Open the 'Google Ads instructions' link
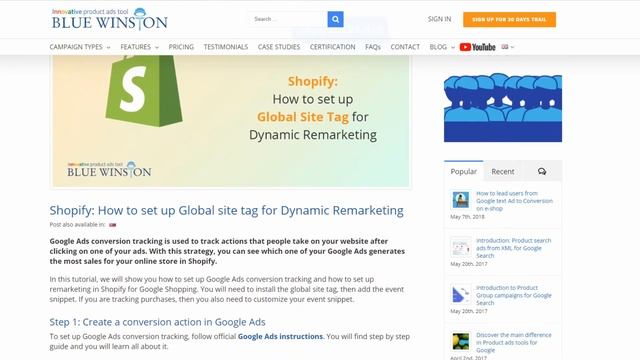 pos(280,336)
